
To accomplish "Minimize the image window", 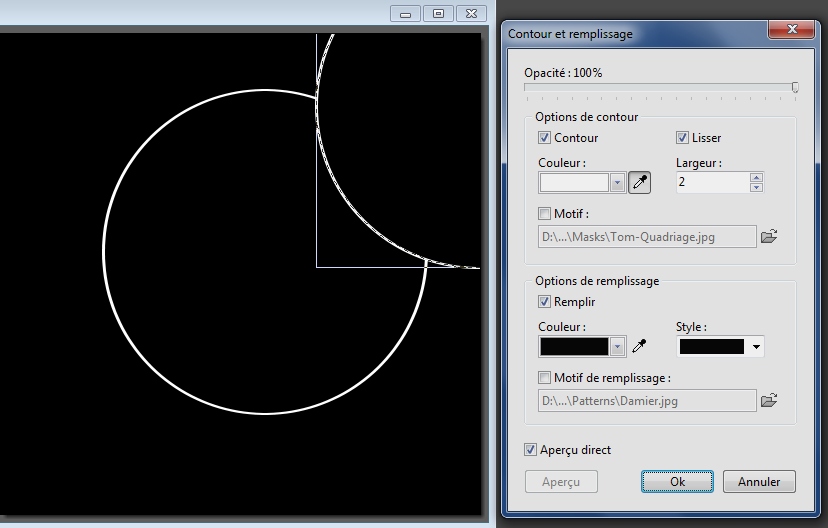I will click(406, 14).
